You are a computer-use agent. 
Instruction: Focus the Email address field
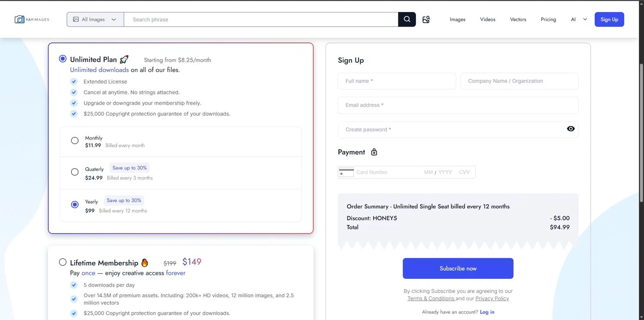(458, 105)
